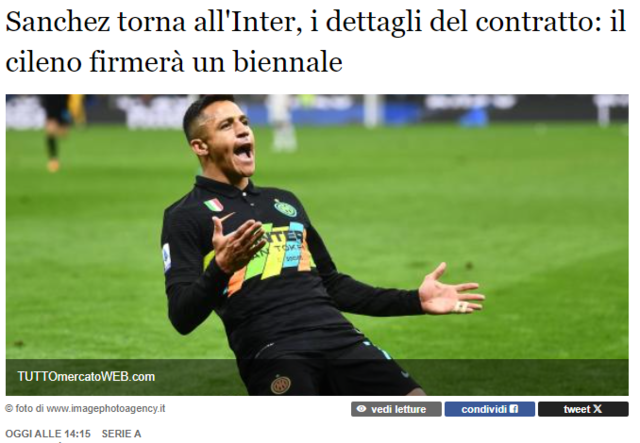Click the player's outstretched open hand
Screen dimensions: 640x443
point(451,291)
